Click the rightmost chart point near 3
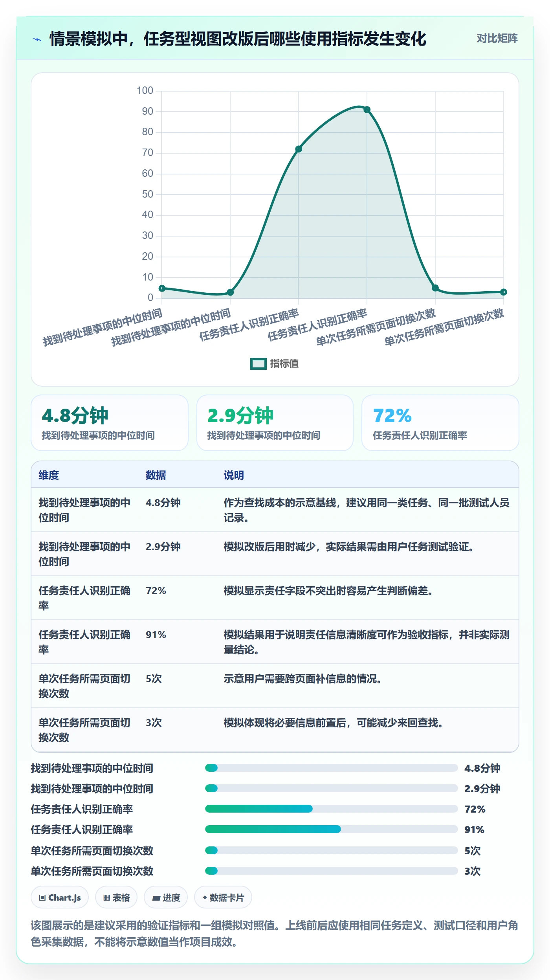The height and width of the screenshot is (980, 550). tap(504, 292)
